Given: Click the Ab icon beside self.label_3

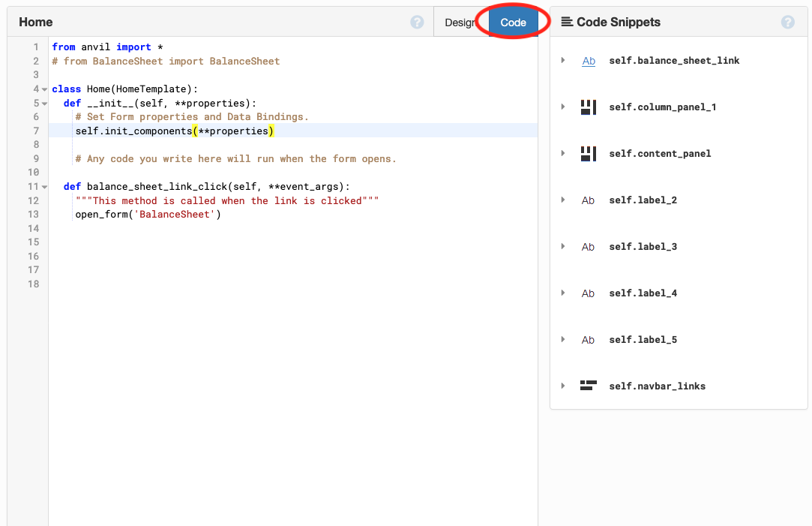Looking at the screenshot, I should coord(589,246).
